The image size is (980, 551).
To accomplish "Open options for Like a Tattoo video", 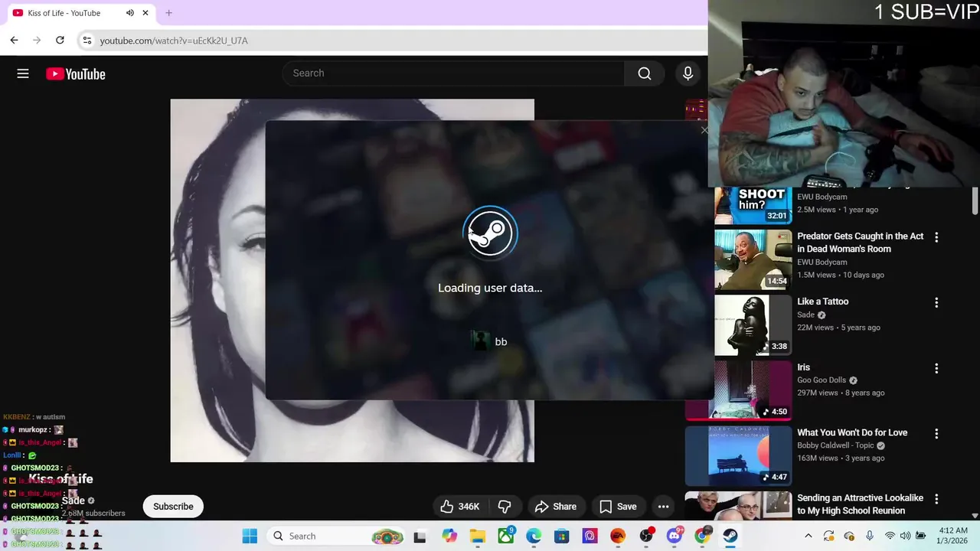I will [x=936, y=303].
